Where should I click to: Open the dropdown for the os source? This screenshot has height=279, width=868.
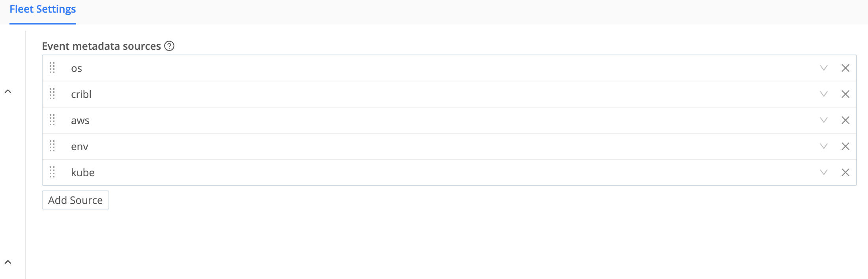click(823, 68)
